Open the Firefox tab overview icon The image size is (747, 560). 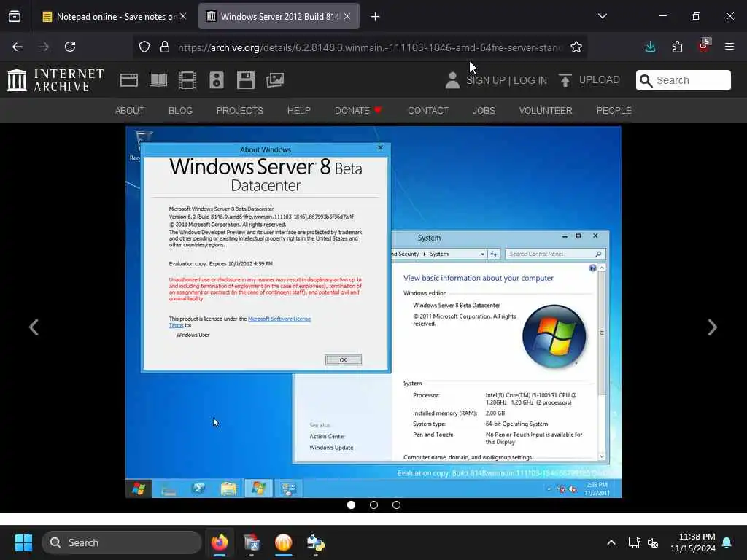(x=15, y=16)
